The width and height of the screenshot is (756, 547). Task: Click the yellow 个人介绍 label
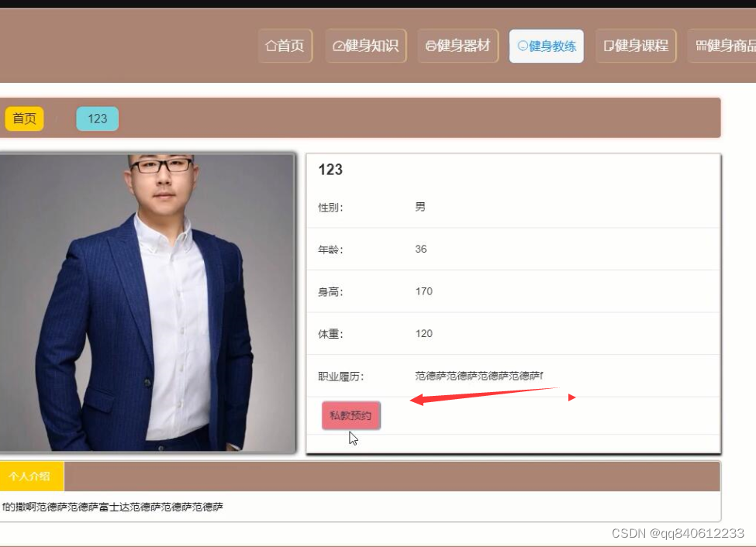coord(30,475)
